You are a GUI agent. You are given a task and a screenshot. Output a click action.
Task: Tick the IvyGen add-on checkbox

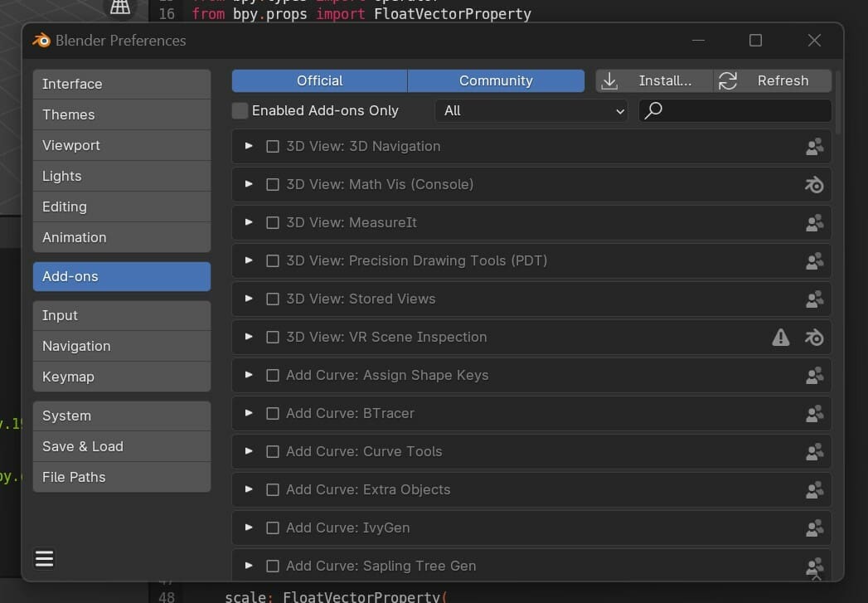pos(273,528)
